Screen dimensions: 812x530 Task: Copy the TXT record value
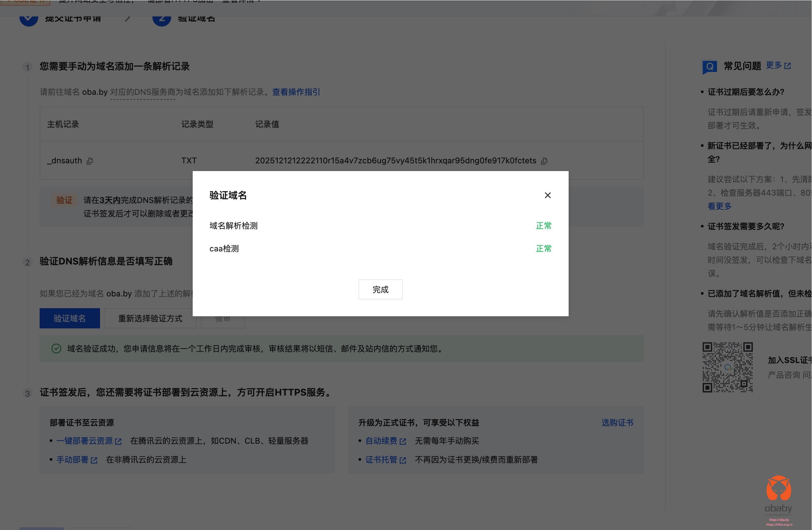544,161
